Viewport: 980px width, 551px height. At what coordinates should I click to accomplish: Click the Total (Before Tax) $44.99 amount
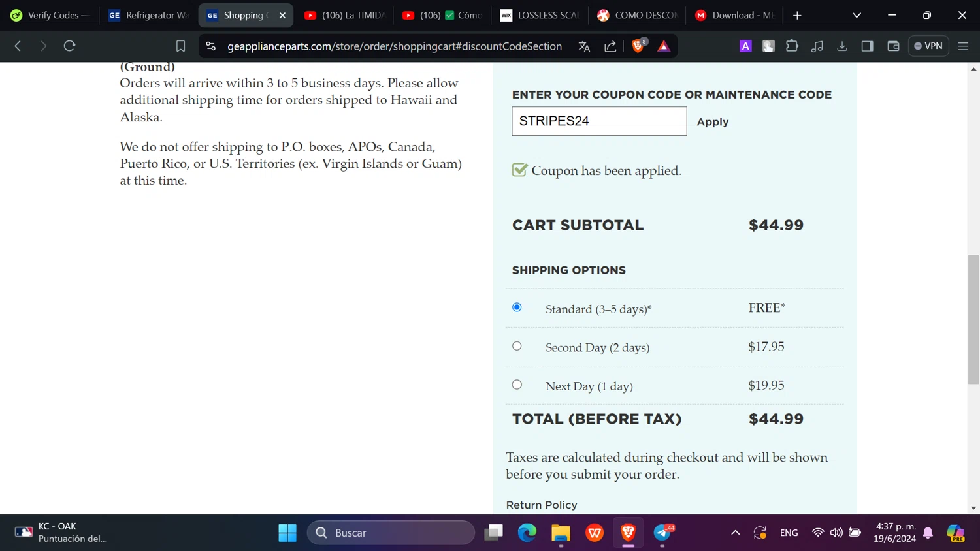tap(776, 419)
